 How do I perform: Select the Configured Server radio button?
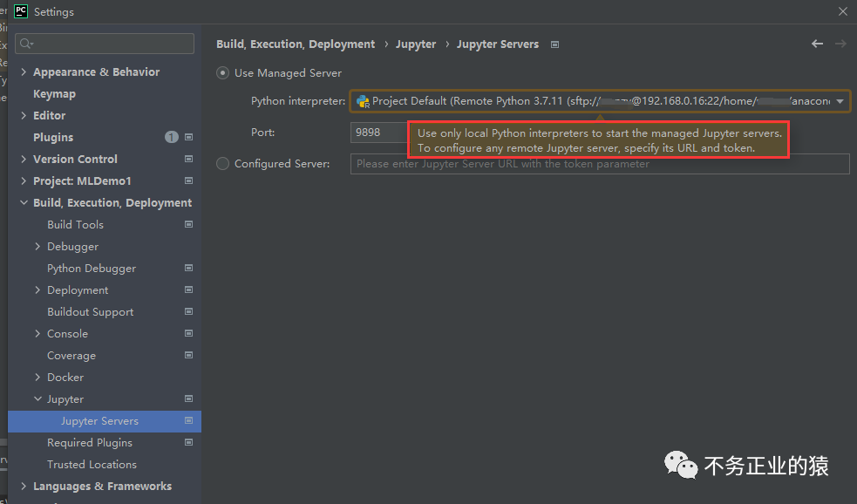(x=222, y=163)
